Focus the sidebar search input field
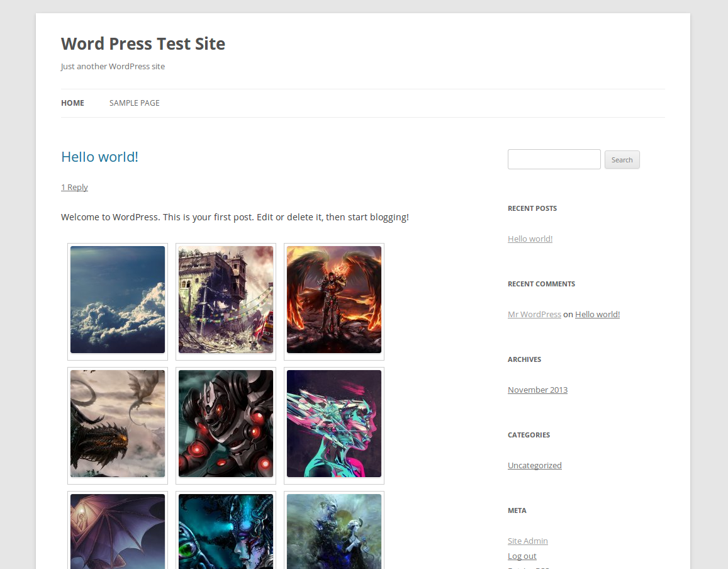 tap(554, 159)
